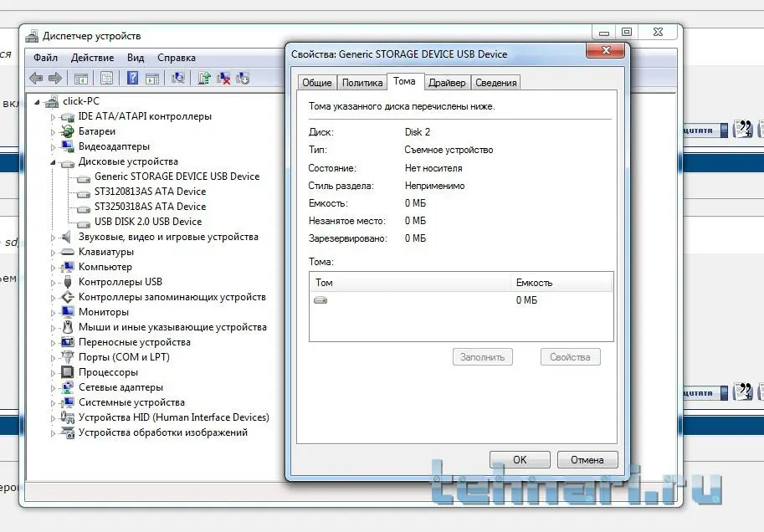
Task: Click the Контроллеры USB plug icon
Action: pyautogui.click(x=68, y=282)
